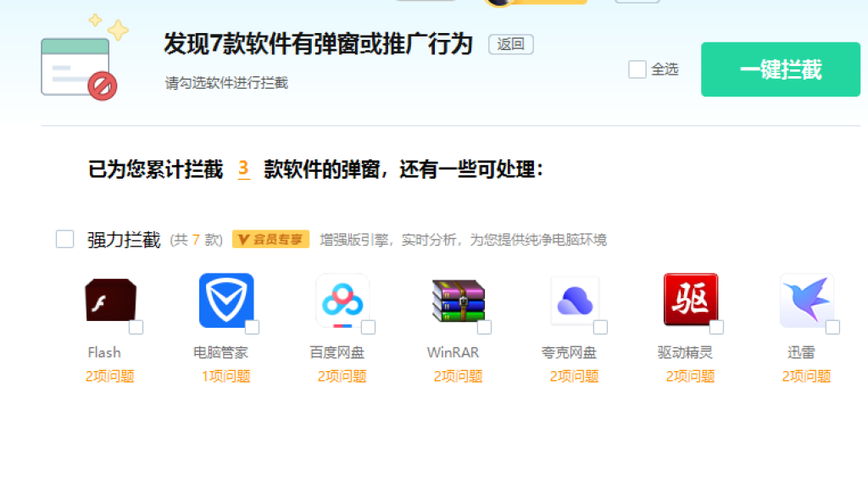The image size is (868, 482).
Task: Click the Flash application icon
Action: click(111, 300)
